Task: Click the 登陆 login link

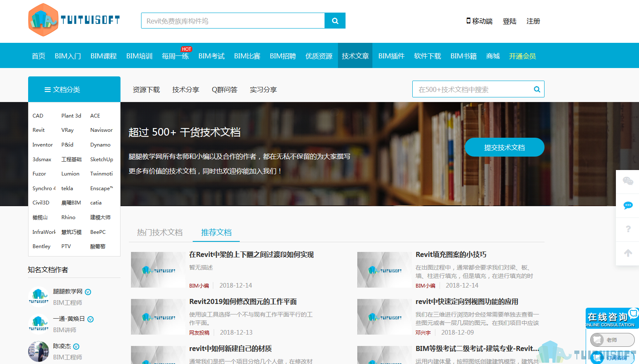Action: click(x=509, y=21)
